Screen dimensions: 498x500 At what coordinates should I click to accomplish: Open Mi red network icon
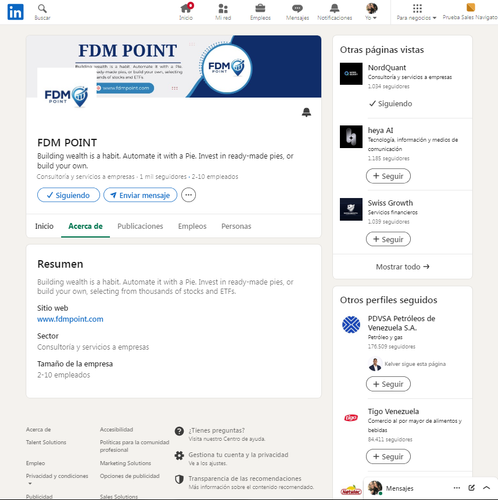(x=223, y=12)
